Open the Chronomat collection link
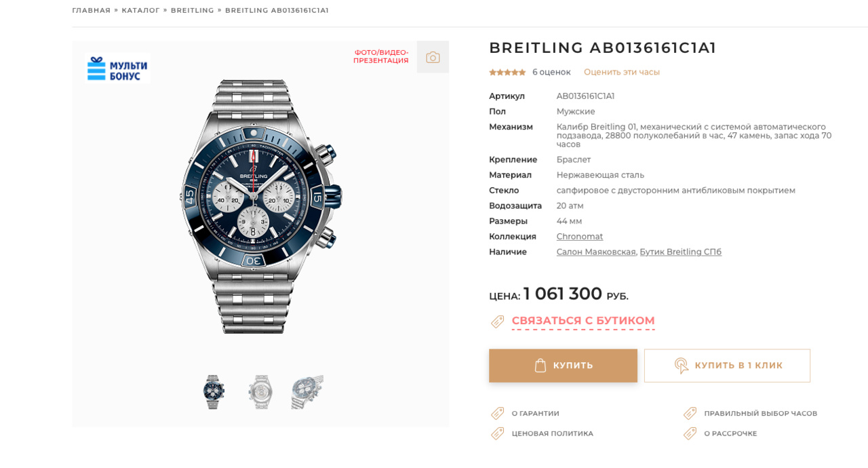 pyautogui.click(x=579, y=237)
